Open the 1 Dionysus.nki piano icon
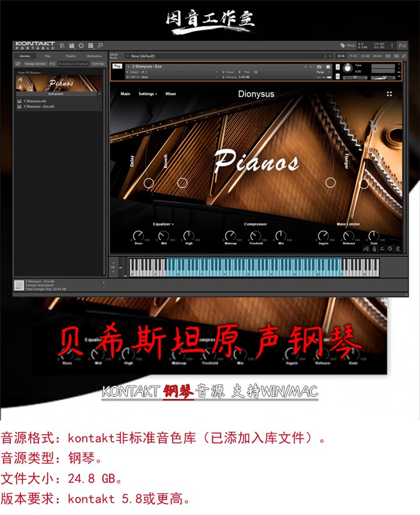 19,101
